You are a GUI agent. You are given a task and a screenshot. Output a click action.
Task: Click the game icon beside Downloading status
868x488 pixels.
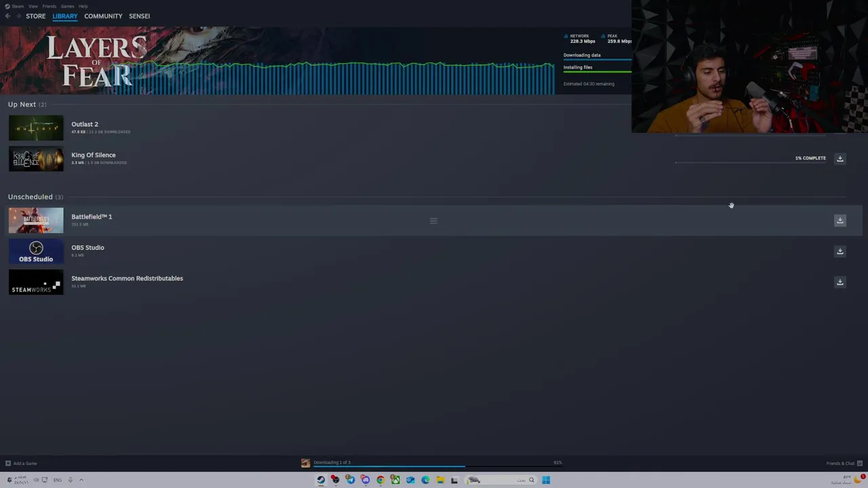305,463
